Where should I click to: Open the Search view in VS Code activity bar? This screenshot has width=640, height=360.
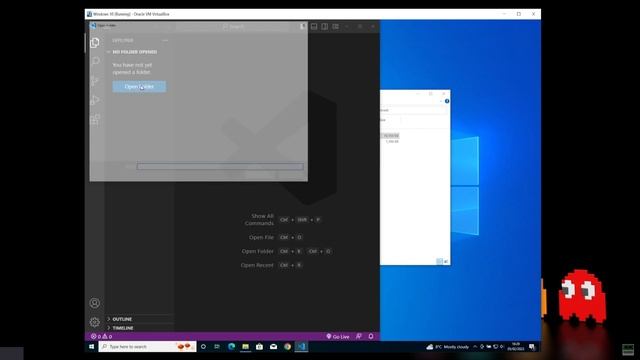click(95, 61)
